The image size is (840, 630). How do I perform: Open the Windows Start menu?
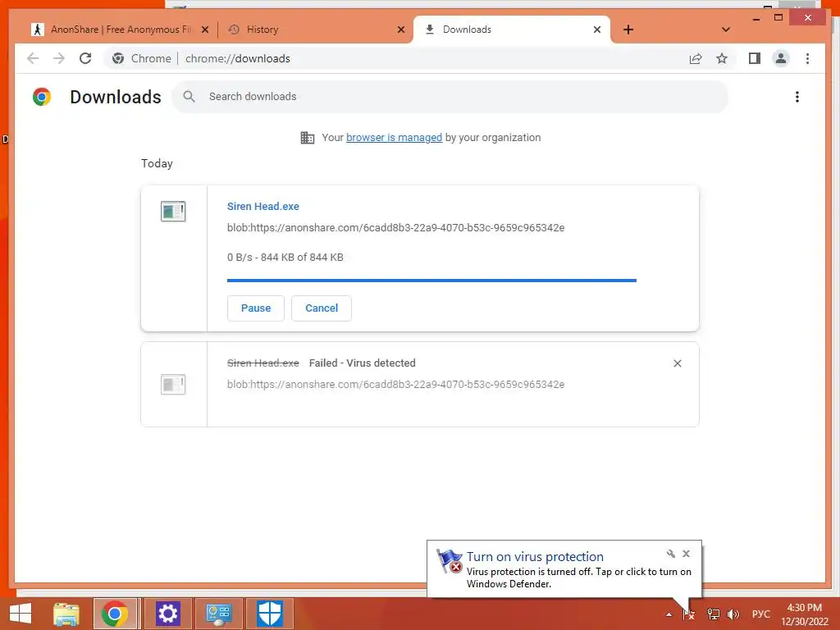click(x=21, y=614)
